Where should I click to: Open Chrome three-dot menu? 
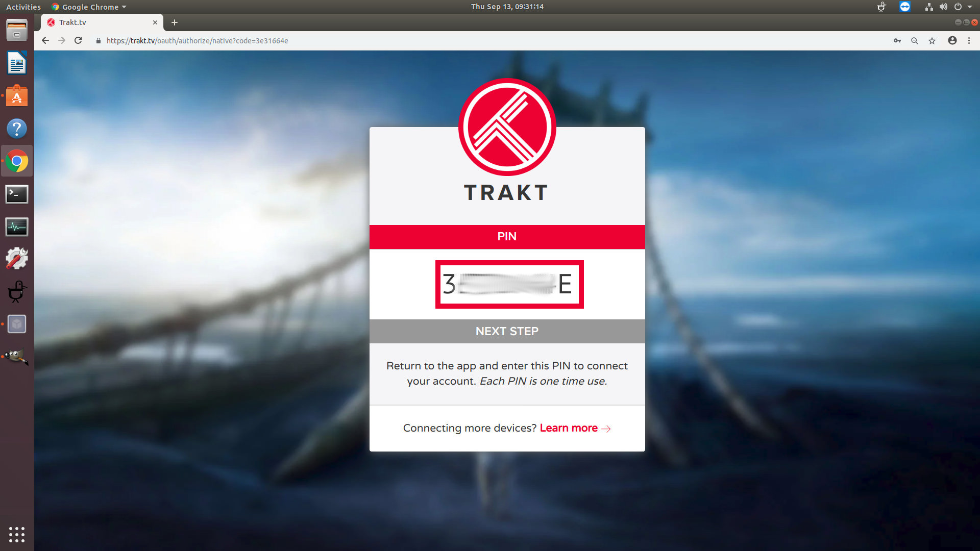[969, 41]
